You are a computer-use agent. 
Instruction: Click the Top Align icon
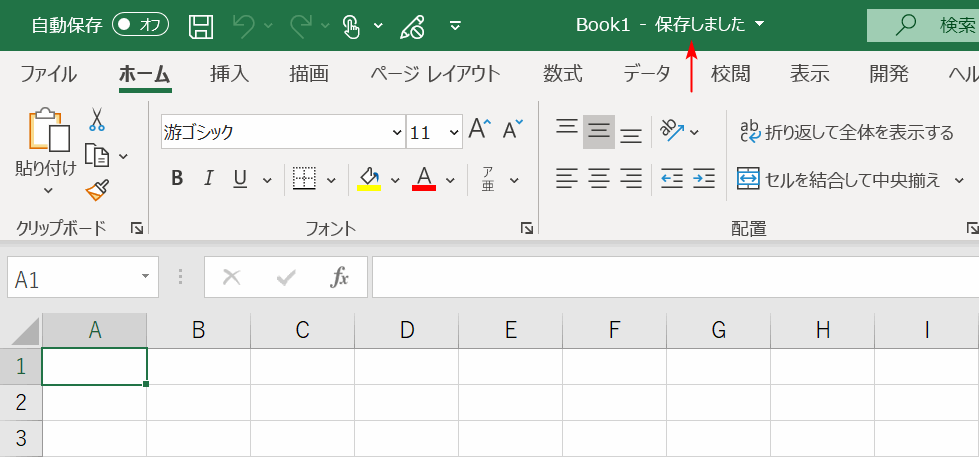coord(567,130)
